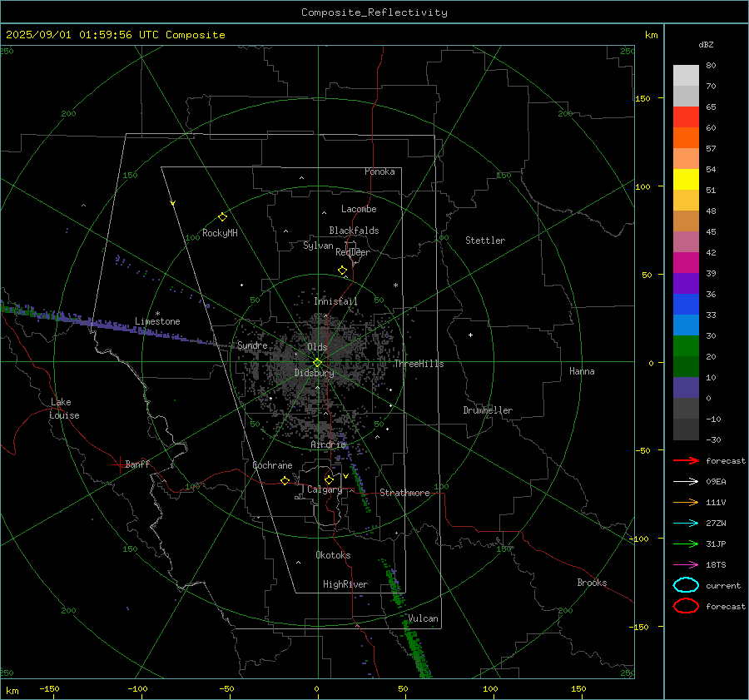Click the Hanna label

582,371
